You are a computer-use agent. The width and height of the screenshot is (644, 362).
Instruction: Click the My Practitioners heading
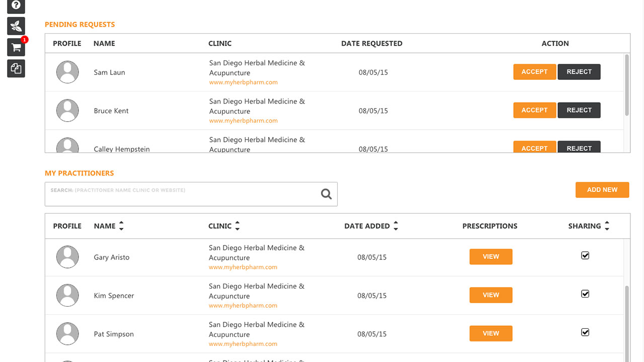coord(79,173)
